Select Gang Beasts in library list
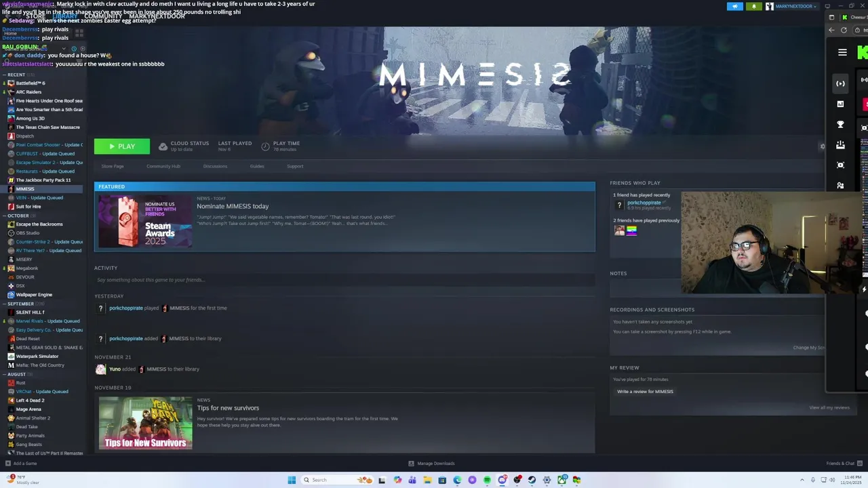The width and height of the screenshot is (868, 488). tap(29, 444)
